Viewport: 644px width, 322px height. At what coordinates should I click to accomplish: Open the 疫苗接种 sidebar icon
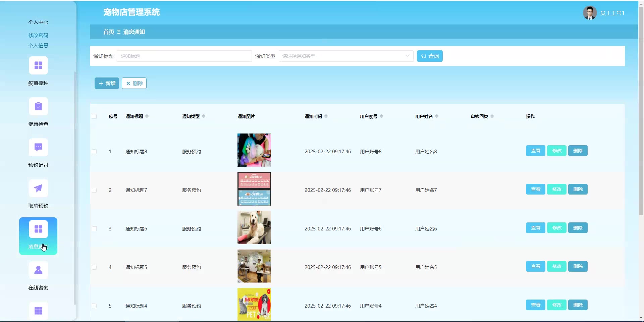(x=38, y=65)
